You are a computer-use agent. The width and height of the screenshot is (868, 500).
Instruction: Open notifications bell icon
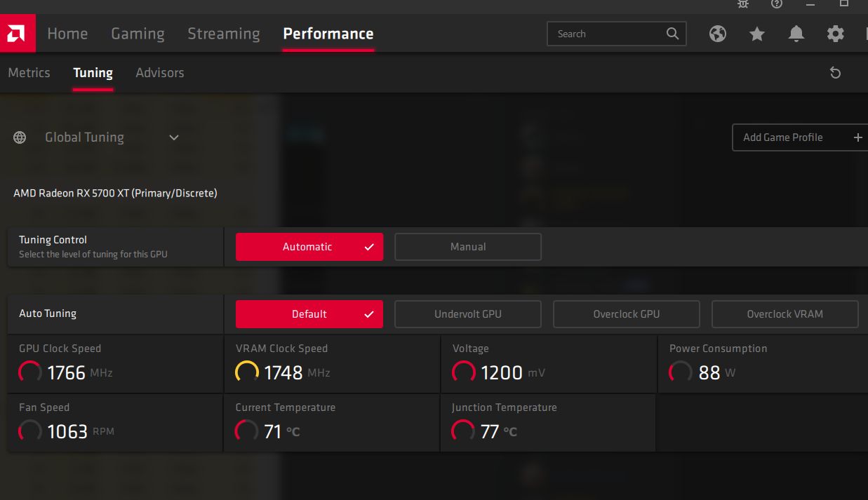pyautogui.click(x=796, y=34)
